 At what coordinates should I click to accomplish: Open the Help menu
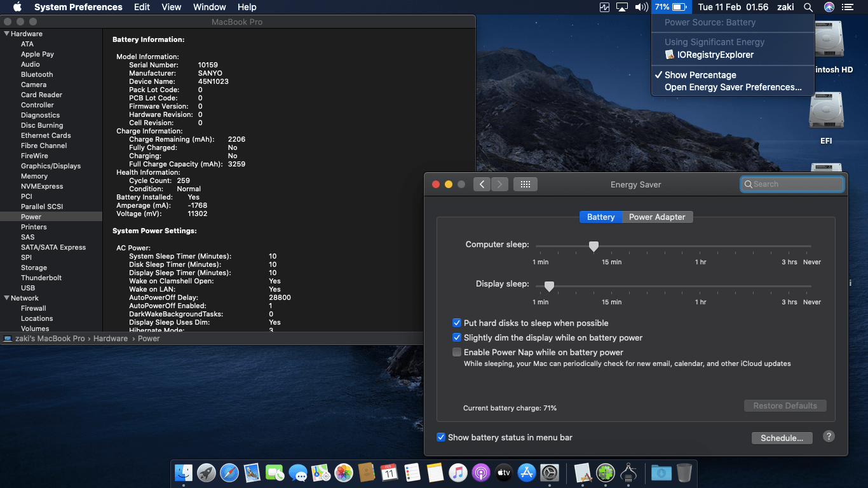[x=247, y=7]
